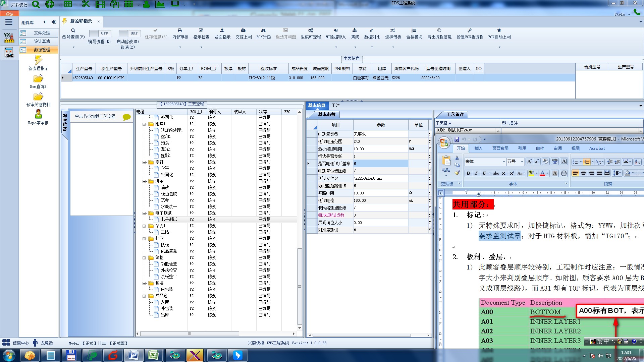644x362 pixels.
Task: Select the 基本信息 tab
Action: 317,105
